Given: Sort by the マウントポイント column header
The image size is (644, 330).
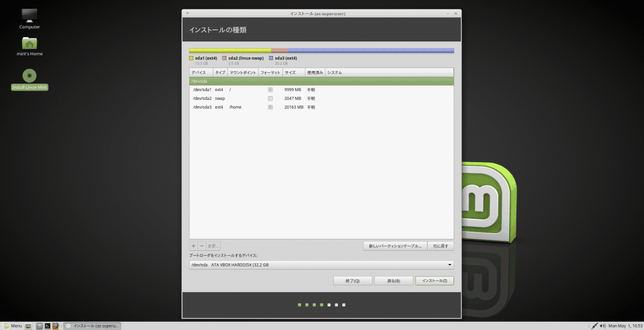Looking at the screenshot, I should pyautogui.click(x=243, y=73).
